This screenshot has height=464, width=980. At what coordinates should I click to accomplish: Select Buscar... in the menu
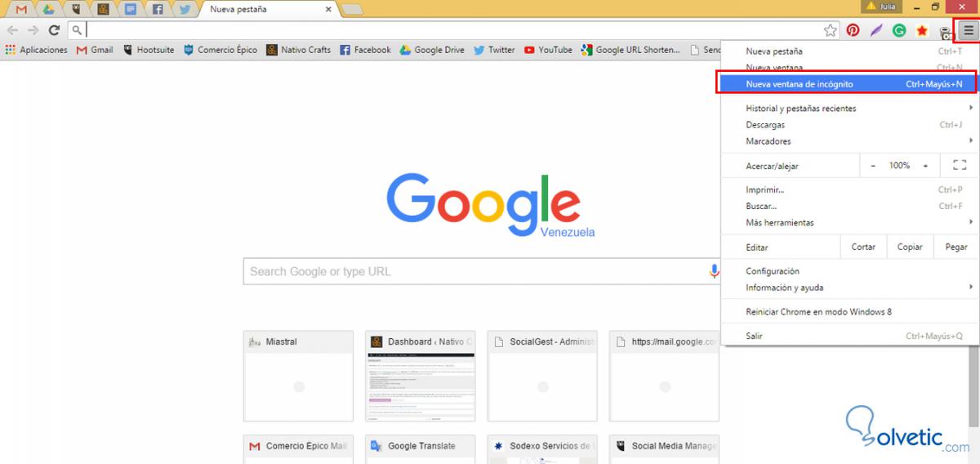pyautogui.click(x=849, y=207)
